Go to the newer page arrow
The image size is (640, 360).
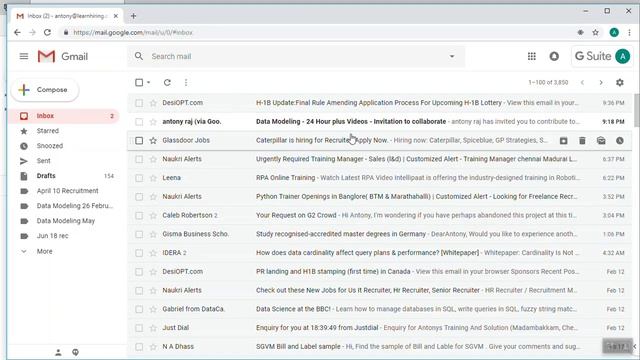point(582,82)
